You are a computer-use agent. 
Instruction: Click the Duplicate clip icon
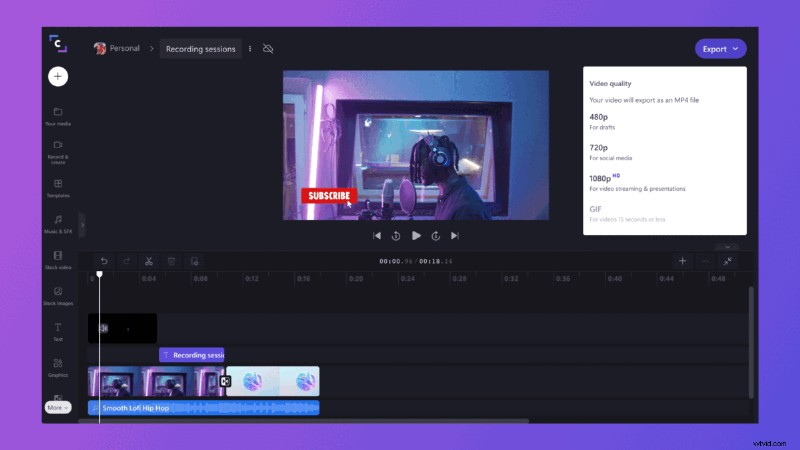[194, 261]
